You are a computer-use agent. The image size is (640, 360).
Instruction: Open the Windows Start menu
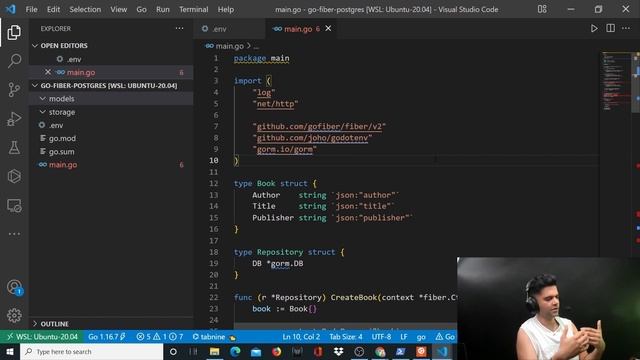pyautogui.click(x=9, y=351)
